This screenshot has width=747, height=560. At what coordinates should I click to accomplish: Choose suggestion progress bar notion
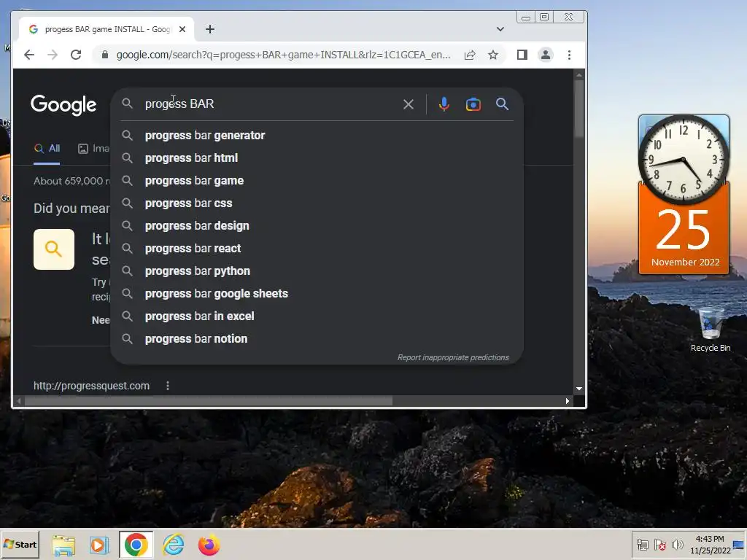point(317,339)
